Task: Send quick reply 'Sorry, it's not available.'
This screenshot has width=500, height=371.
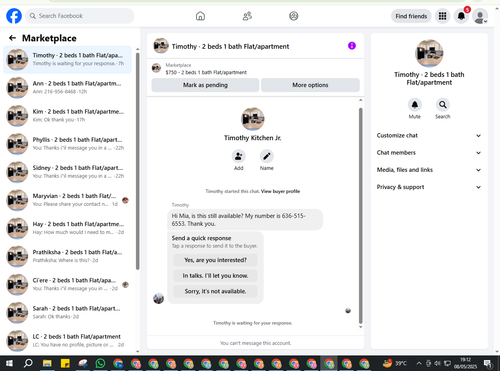Action: (215, 291)
